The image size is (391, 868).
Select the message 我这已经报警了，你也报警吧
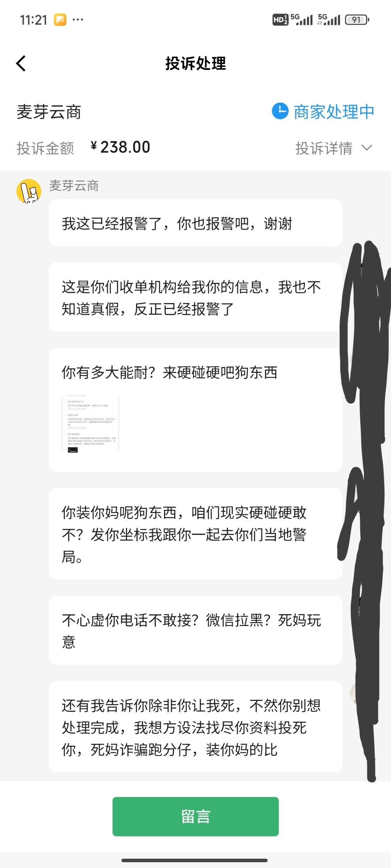click(195, 223)
